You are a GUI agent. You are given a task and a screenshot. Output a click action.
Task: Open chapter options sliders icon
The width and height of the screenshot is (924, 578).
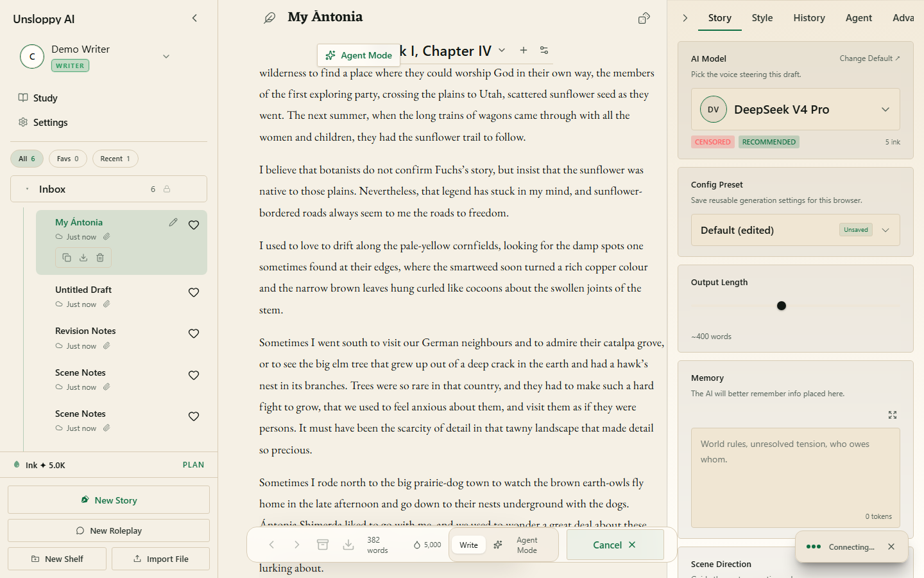(x=544, y=50)
